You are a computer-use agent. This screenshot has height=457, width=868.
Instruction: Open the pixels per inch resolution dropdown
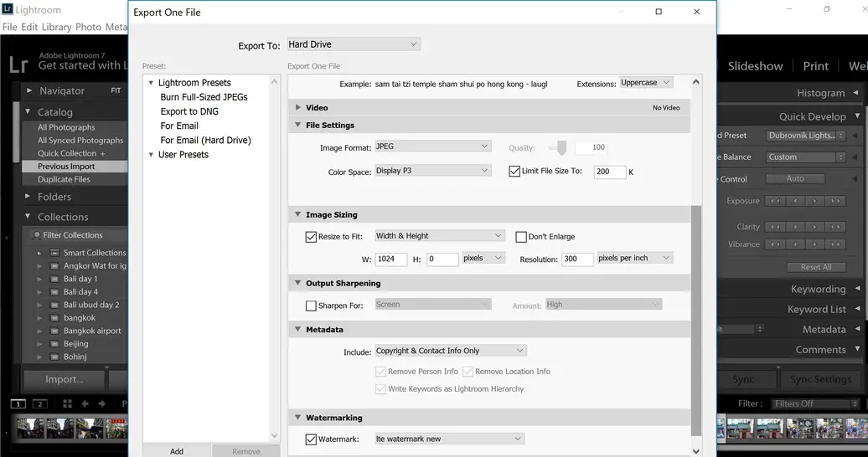[635, 258]
